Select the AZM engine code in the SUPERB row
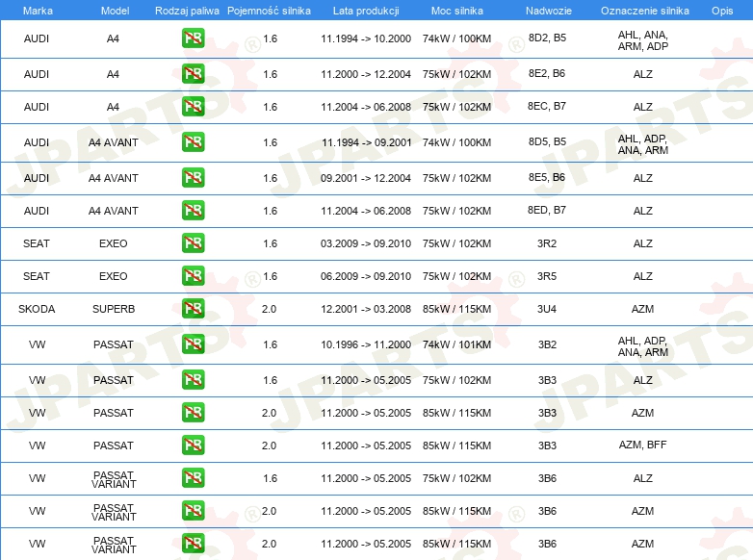The image size is (753, 560). pos(642,309)
